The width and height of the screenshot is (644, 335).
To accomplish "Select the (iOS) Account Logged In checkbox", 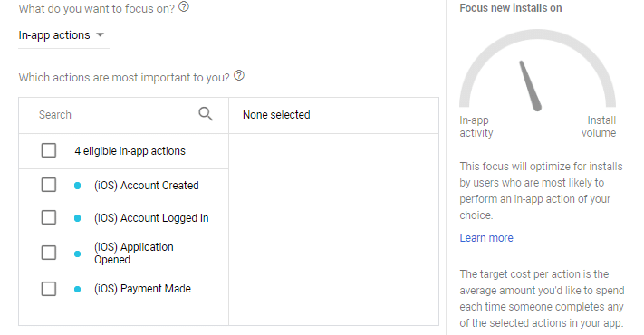I will [49, 217].
